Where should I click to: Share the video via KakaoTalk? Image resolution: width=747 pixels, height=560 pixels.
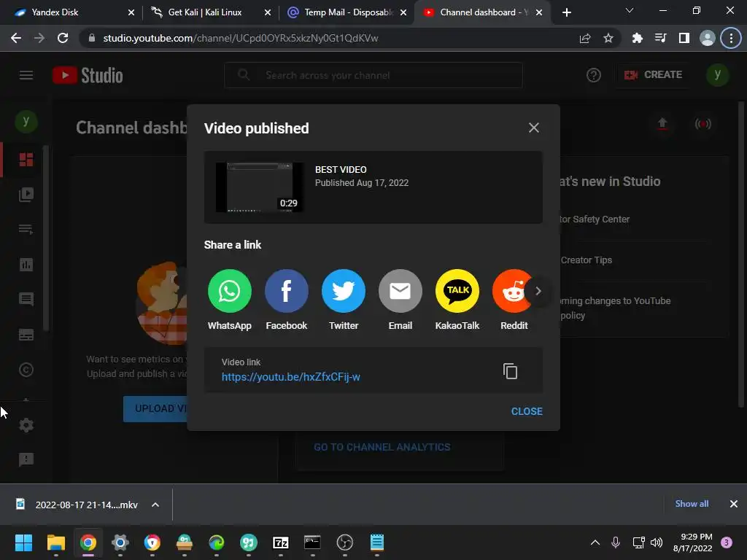(457, 291)
